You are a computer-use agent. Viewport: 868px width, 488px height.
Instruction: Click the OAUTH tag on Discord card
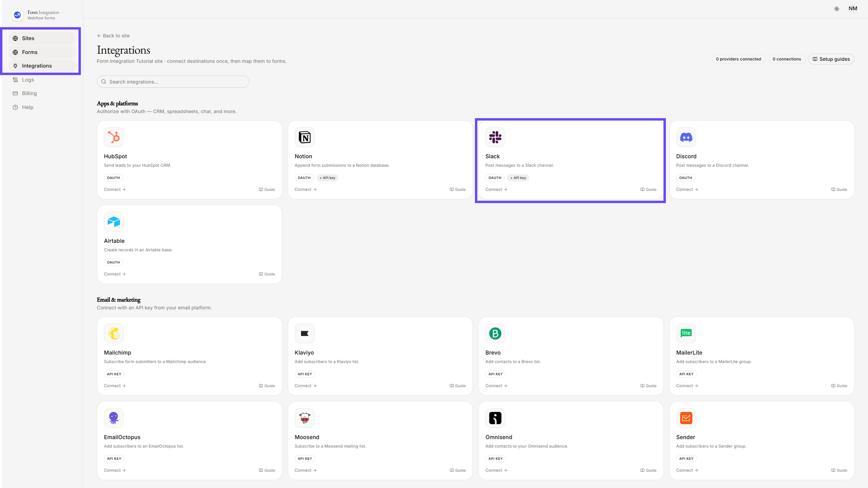[686, 178]
